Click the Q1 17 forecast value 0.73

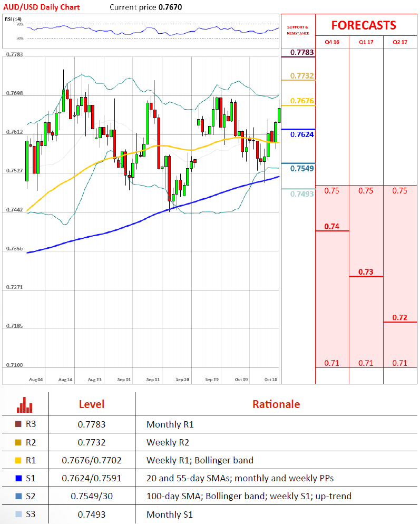click(366, 272)
